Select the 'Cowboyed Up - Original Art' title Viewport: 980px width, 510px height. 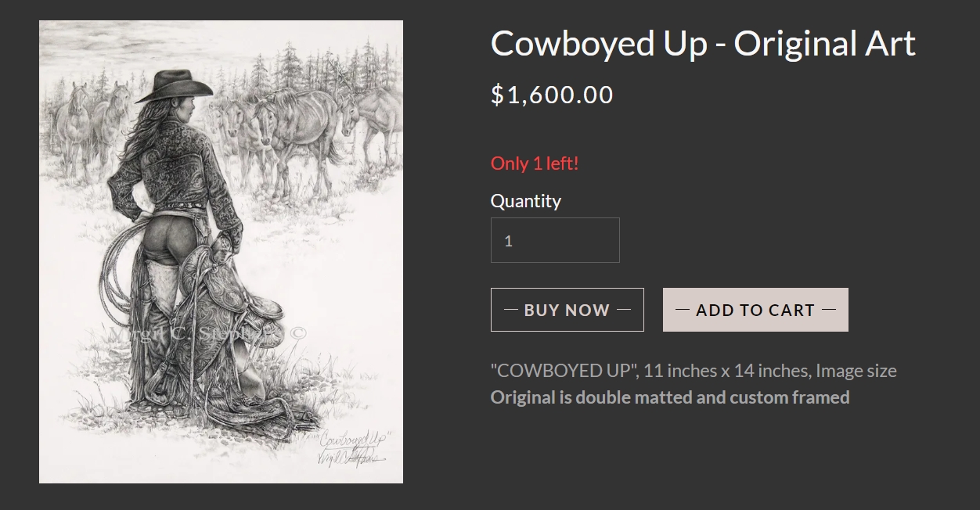coord(703,43)
